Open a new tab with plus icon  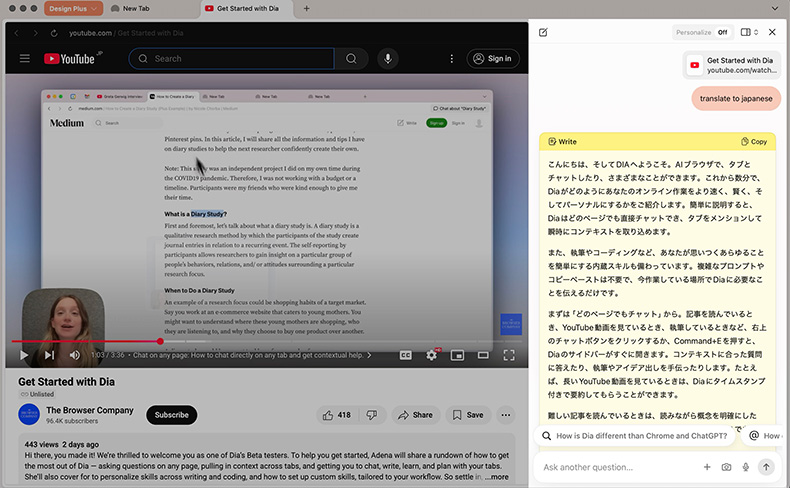[306, 9]
